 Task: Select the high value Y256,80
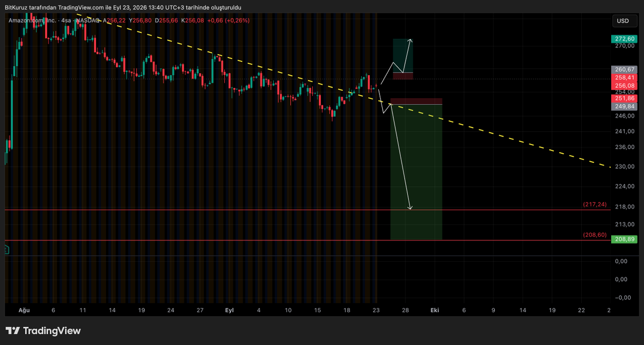[141, 20]
